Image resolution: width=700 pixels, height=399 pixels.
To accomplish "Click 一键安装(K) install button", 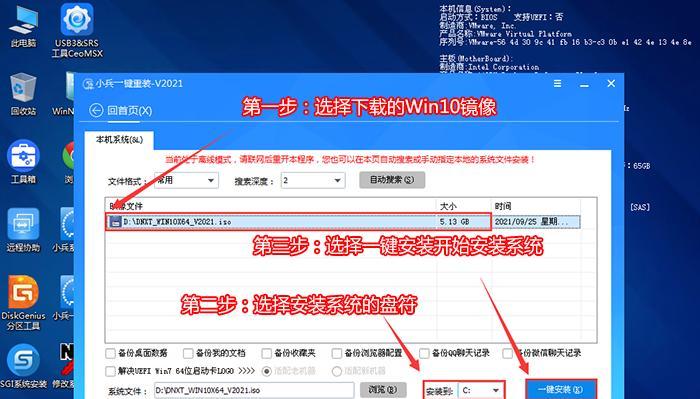I will tap(561, 390).
